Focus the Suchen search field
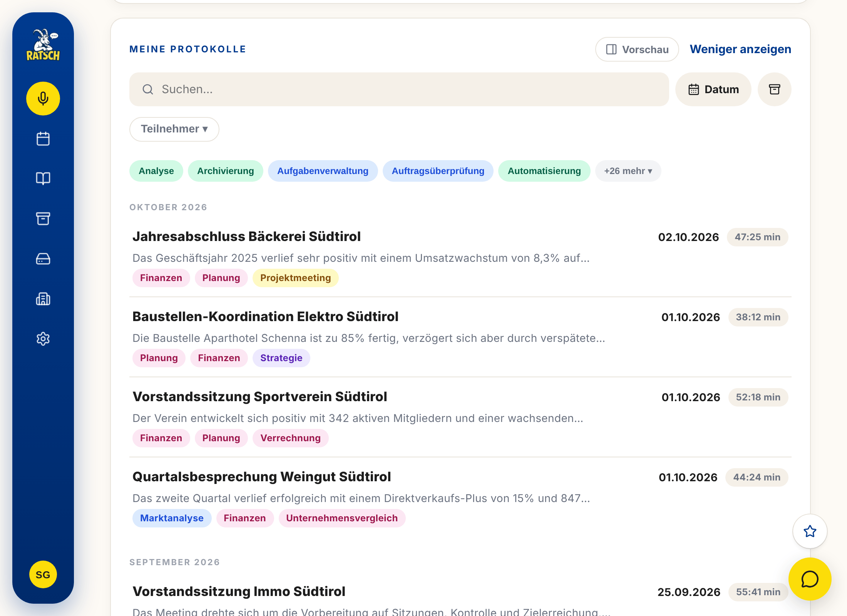Viewport: 847px width, 616px height. click(399, 89)
